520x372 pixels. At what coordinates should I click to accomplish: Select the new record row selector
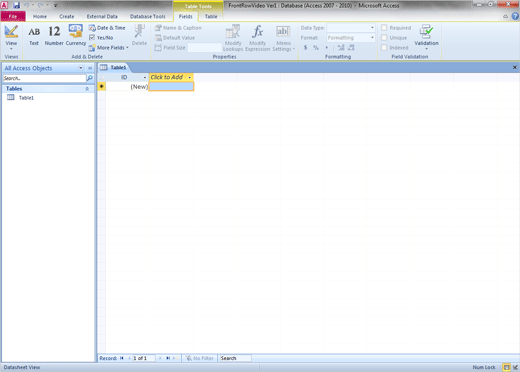coord(102,87)
